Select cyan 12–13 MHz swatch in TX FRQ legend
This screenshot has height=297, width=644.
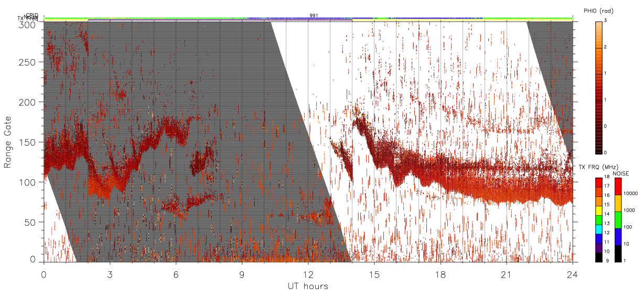(x=599, y=229)
